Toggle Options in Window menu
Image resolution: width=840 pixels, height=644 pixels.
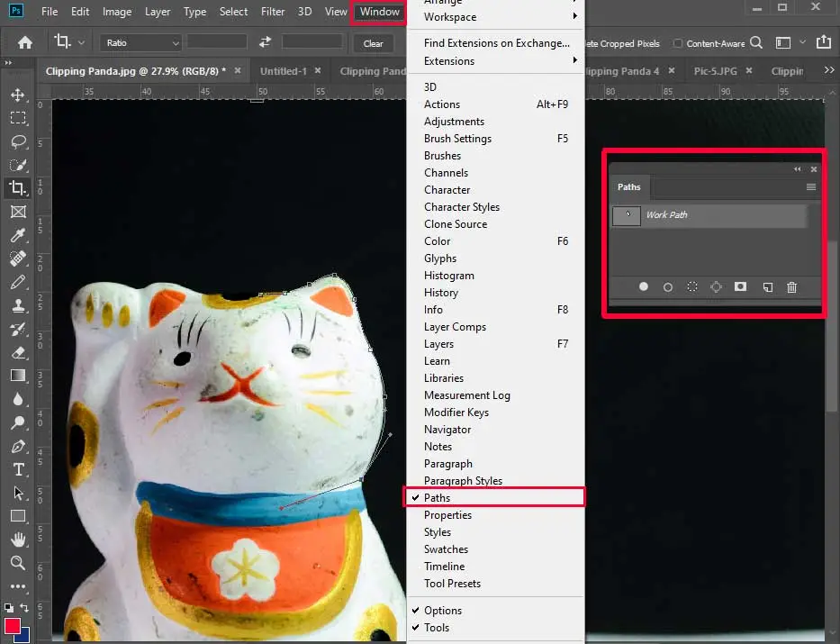(x=494, y=611)
